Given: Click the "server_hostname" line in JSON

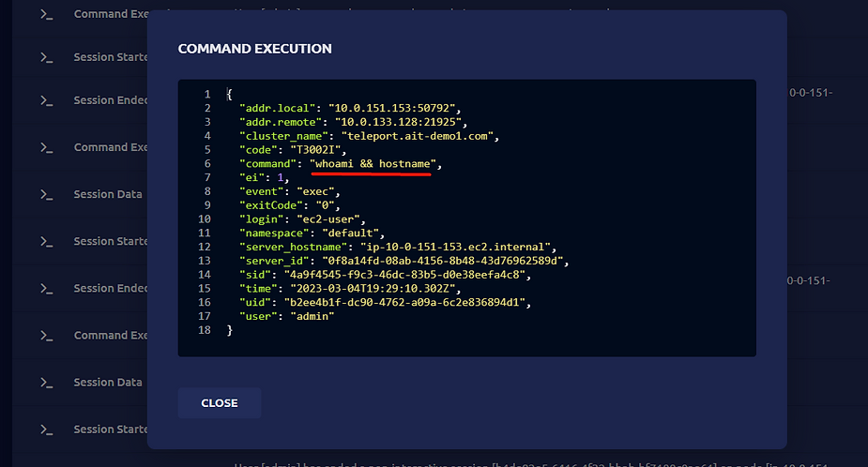Looking at the screenshot, I should pos(398,247).
